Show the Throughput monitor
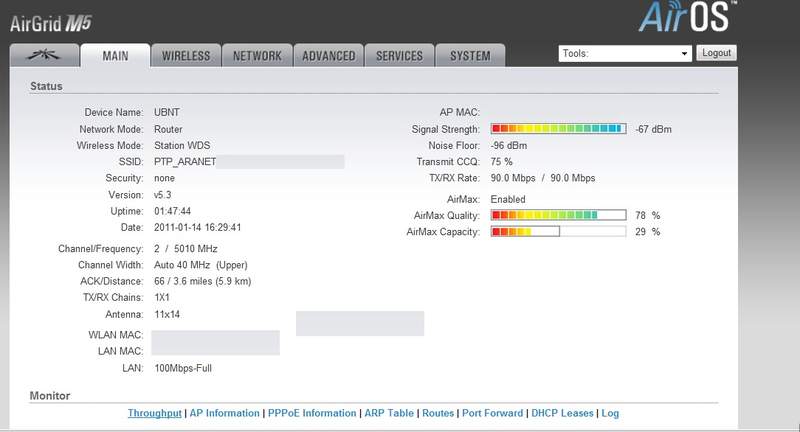Image resolution: width=800 pixels, height=432 pixels. (x=155, y=413)
